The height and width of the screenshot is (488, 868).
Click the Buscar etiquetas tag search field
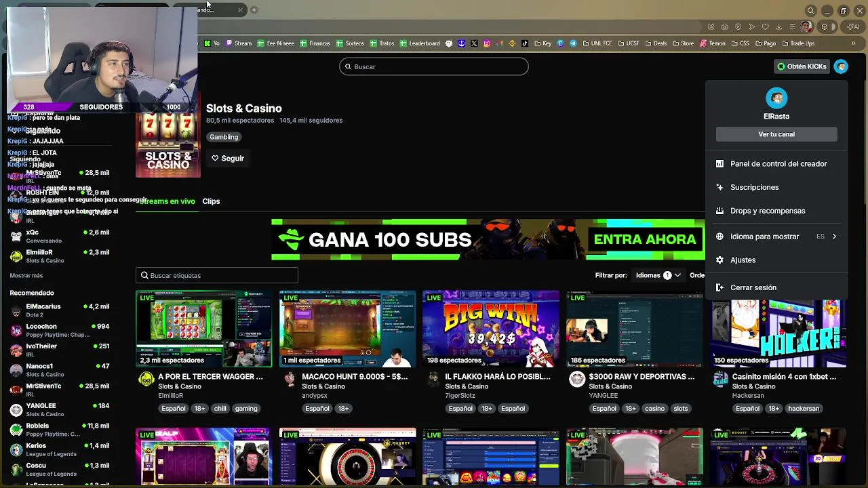[x=217, y=275]
